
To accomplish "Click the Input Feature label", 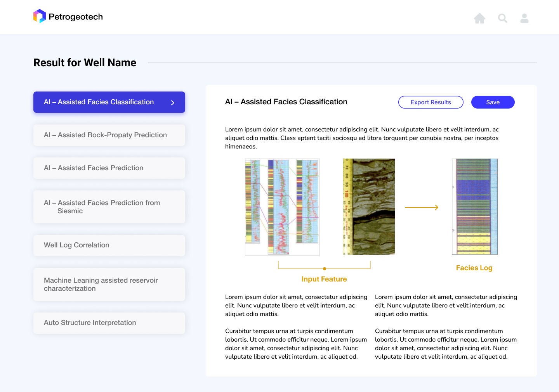I will click(x=324, y=279).
